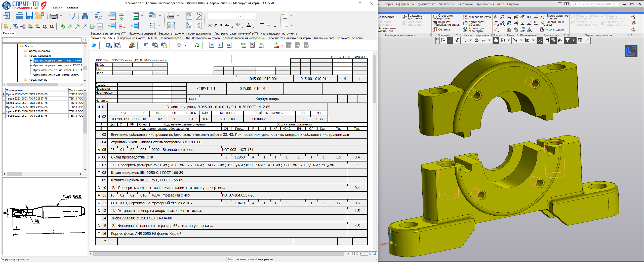Image resolution: width=644 pixels, height=262 pixels.
Task: Select row Фреза 2223-0505 ГОСТ 20537-75
Action: (x=27, y=107)
